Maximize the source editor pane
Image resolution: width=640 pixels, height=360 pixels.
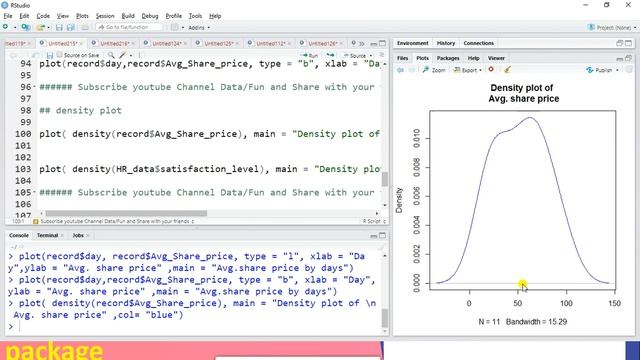(x=382, y=43)
